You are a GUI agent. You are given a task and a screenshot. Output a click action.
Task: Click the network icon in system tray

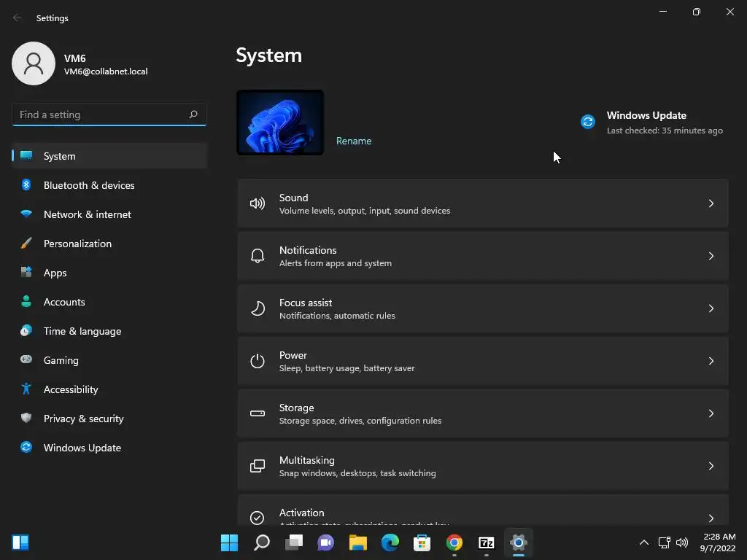[664, 542]
